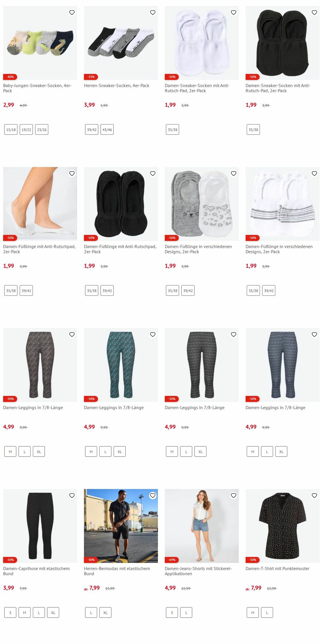This screenshot has width=321, height=644.
Task: Wishlist the Herren-Bermudas using heart icon
Action: (153, 495)
